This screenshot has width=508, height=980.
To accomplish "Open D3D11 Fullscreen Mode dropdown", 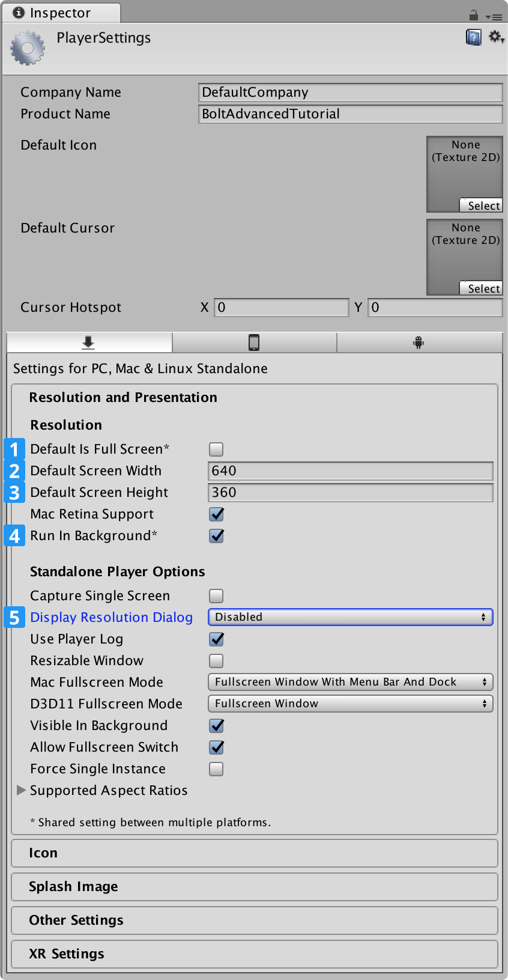I will [350, 704].
